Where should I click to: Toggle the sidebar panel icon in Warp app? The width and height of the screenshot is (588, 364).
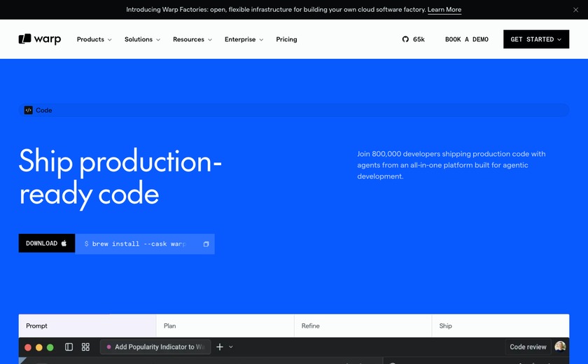coord(69,347)
